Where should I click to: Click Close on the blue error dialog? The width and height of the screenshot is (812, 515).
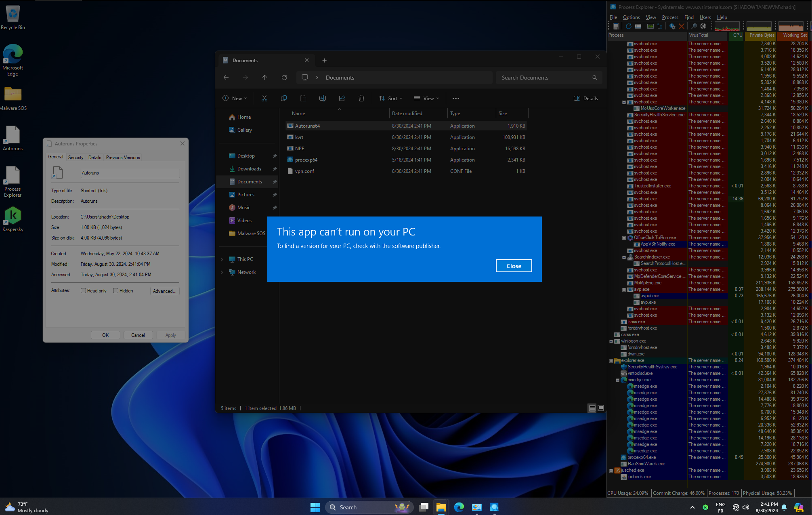coord(514,266)
